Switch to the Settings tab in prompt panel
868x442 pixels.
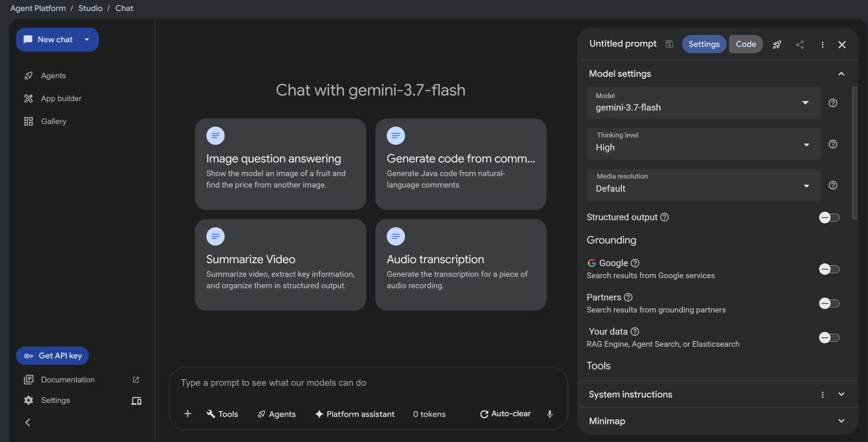pos(704,44)
